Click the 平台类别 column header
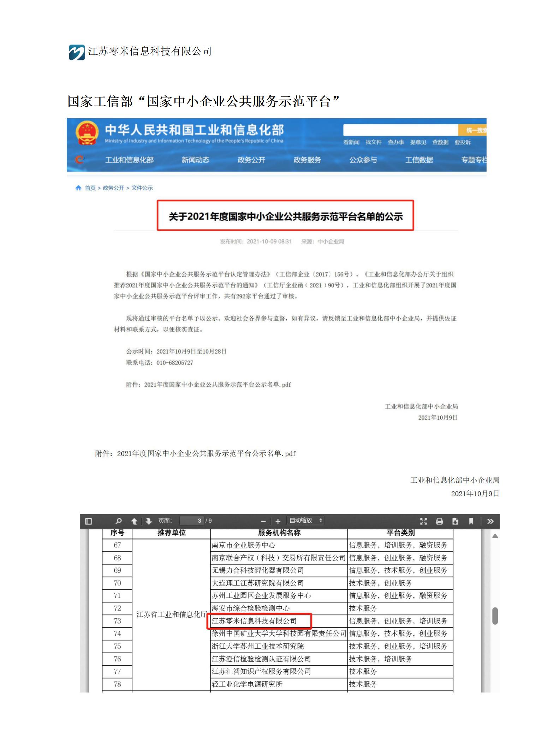Screen dimensions: 560x737 pyautogui.click(x=400, y=533)
